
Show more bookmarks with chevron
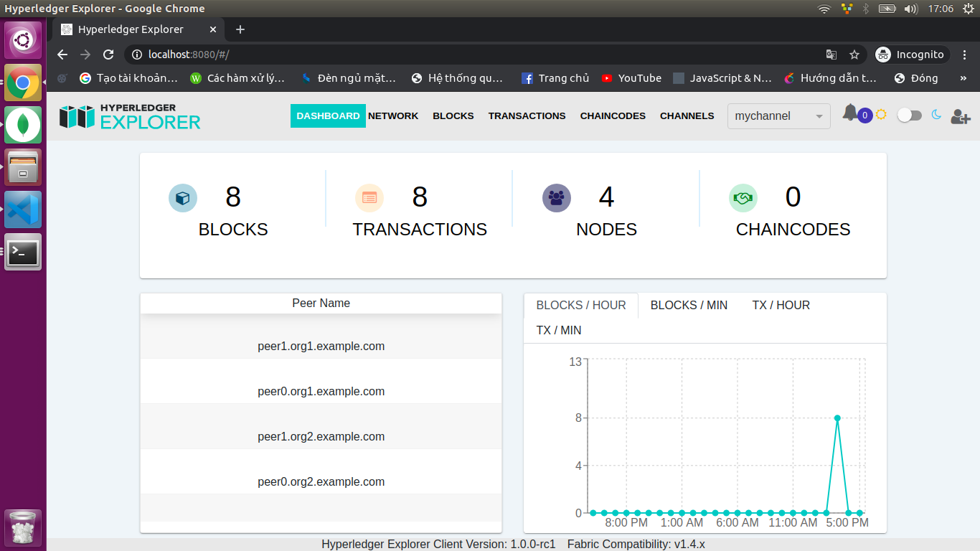(963, 78)
